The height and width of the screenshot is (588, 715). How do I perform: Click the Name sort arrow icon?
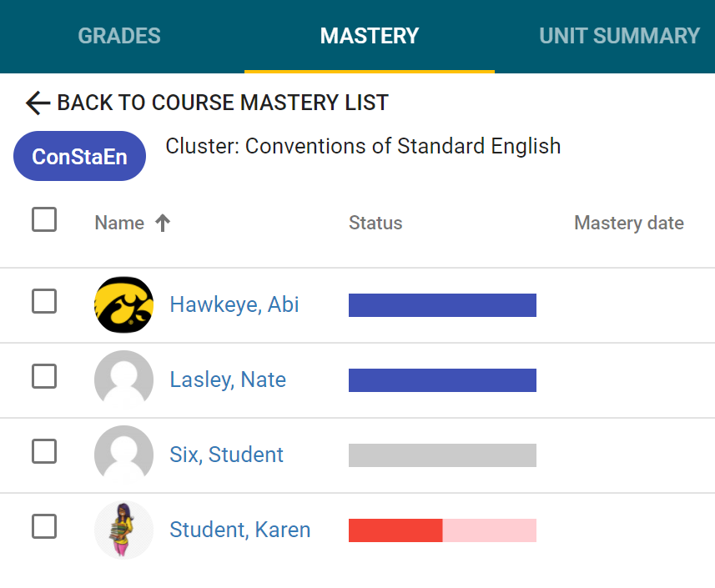163,224
